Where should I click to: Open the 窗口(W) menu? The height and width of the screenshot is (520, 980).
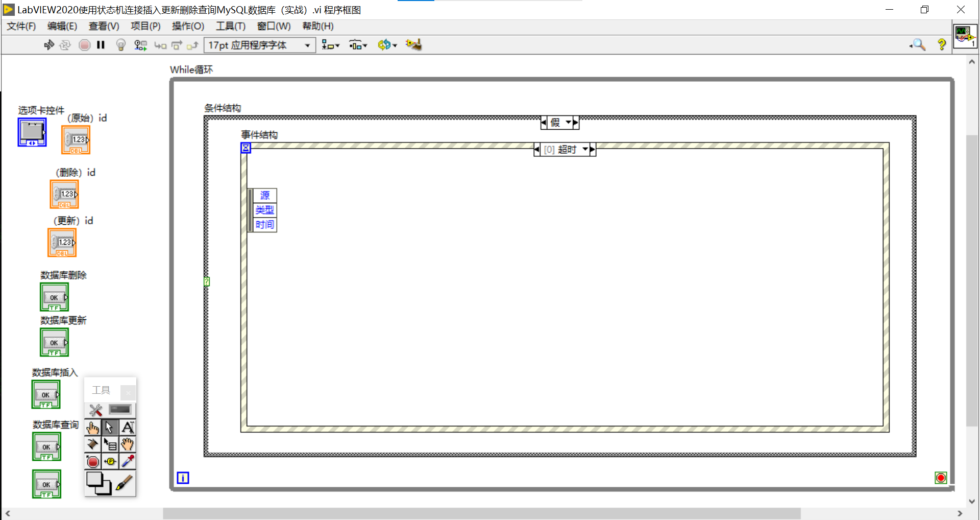coord(274,26)
